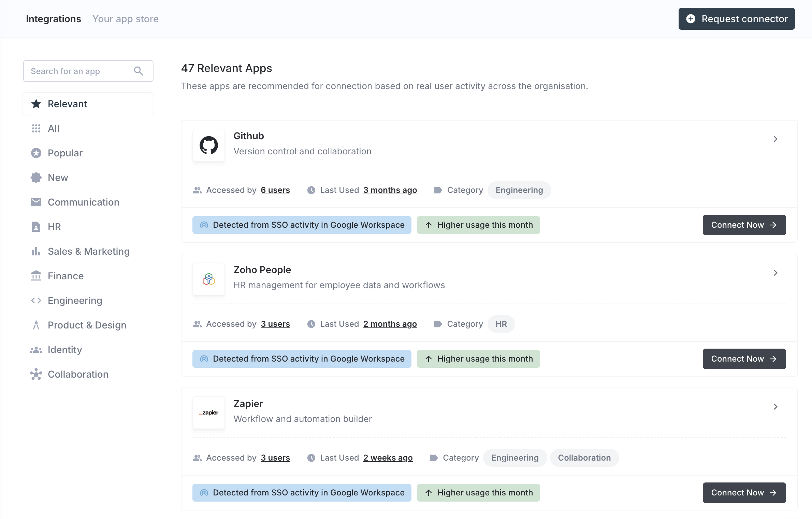
Task: Click Zapier's Collaboration category tag
Action: coord(584,458)
